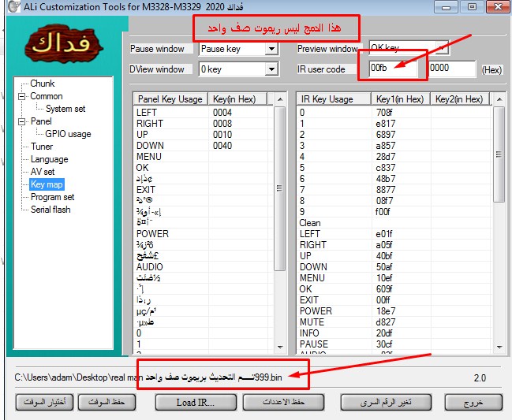The width and height of the screenshot is (512, 420).
Task: Click panel list scroll up arrow
Action: point(280,99)
